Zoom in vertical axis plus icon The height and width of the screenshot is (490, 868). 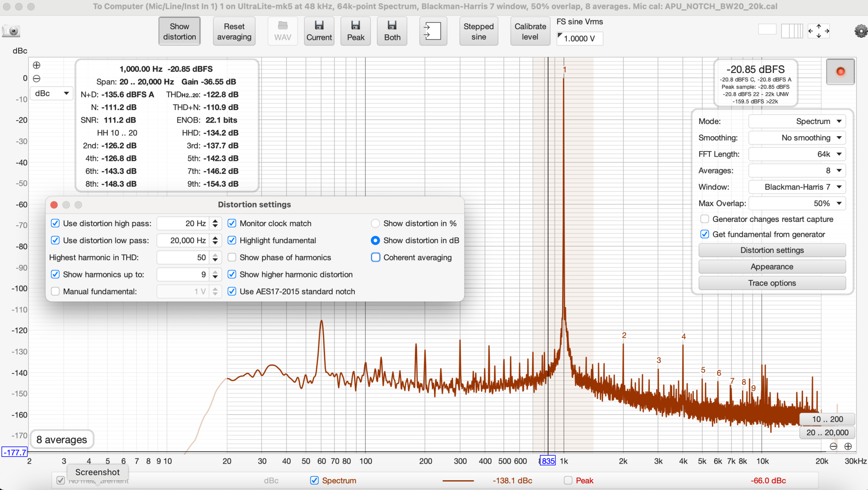37,65
